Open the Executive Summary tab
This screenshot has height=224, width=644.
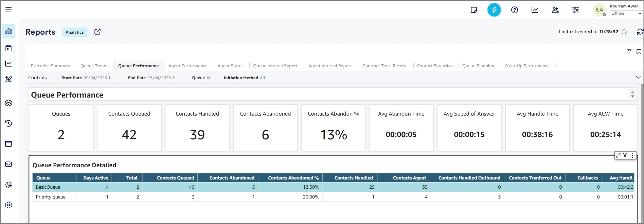click(50, 66)
